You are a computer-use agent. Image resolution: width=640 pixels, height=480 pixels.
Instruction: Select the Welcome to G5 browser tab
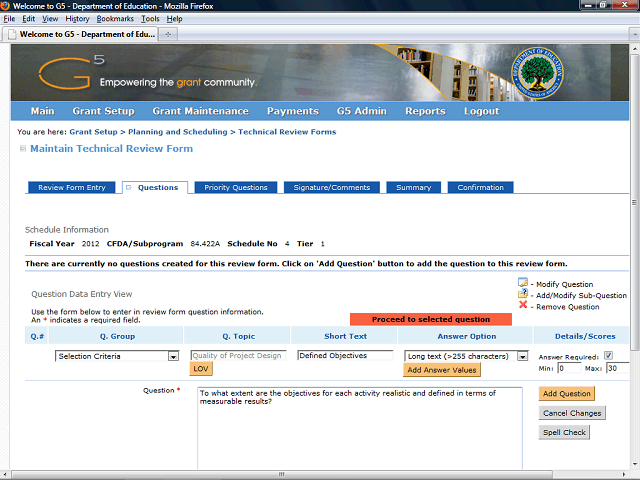pyautogui.click(x=80, y=34)
